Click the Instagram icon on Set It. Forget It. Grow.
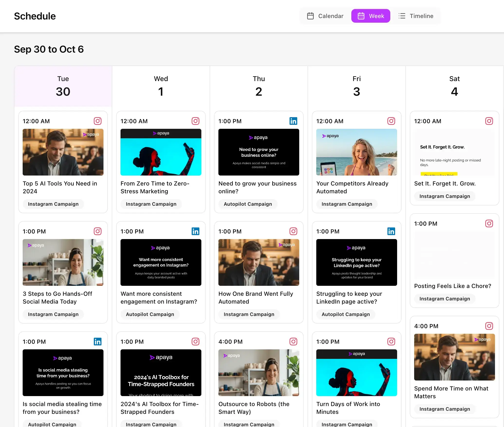The image size is (504, 427). pos(489,121)
